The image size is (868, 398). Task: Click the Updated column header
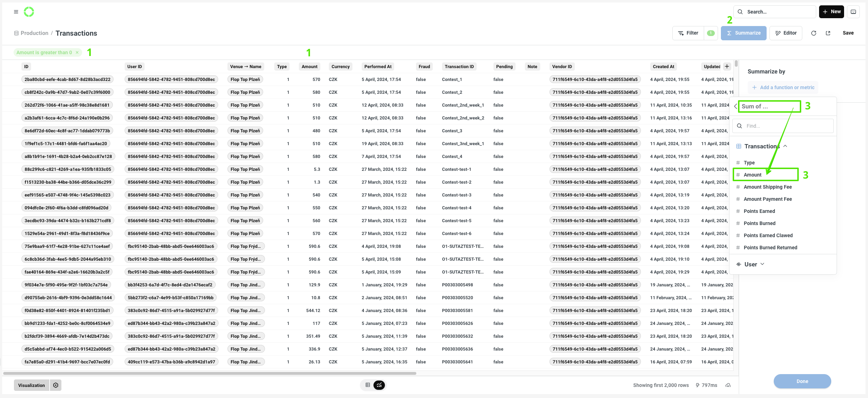pyautogui.click(x=712, y=66)
